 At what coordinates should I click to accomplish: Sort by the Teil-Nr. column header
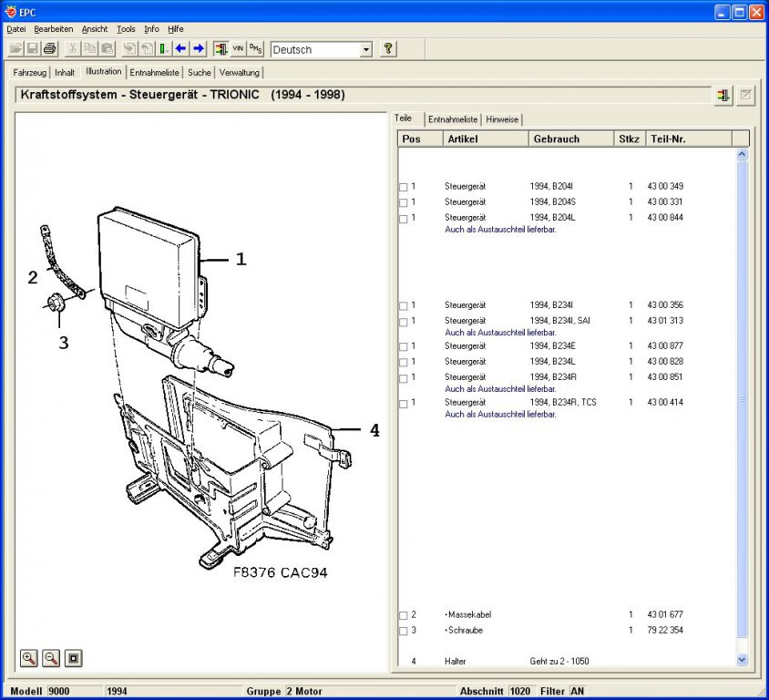(x=689, y=139)
